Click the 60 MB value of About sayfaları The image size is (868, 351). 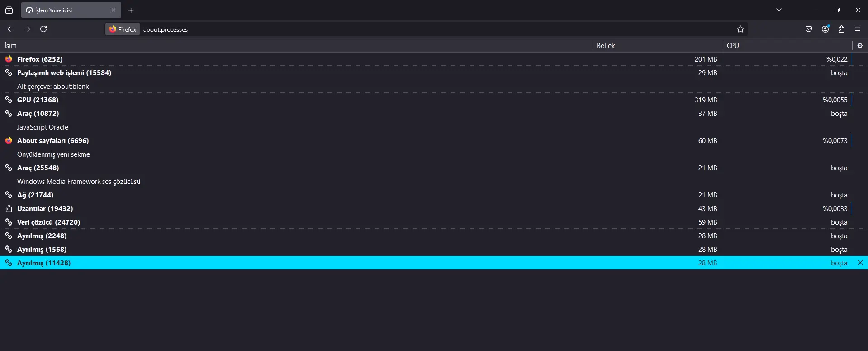(708, 140)
